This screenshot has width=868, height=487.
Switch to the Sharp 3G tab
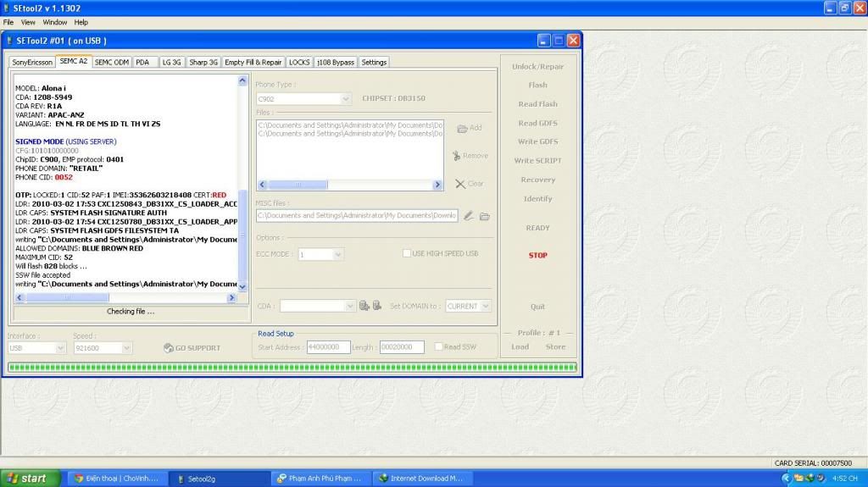203,63
